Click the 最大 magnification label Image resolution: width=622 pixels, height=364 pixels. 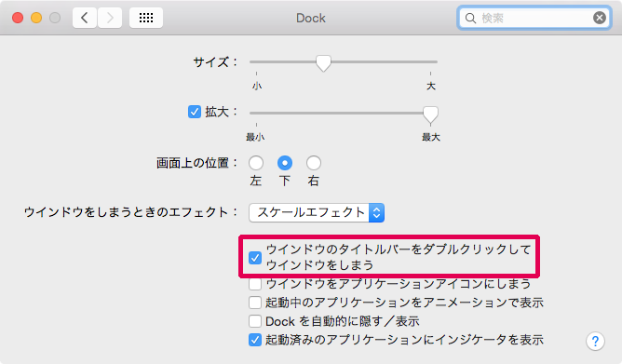431,137
